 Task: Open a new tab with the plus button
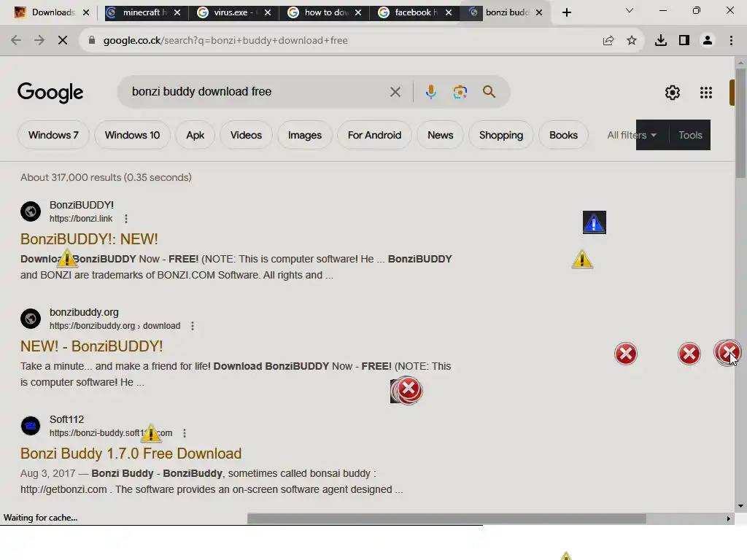coord(566,12)
